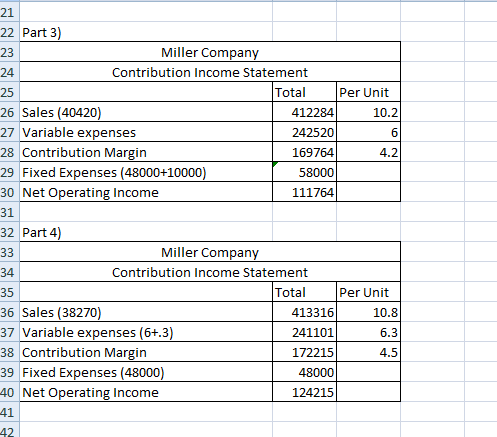Viewport: 497px width, 437px height.
Task: Select the cell with value 413316
Action: point(304,312)
